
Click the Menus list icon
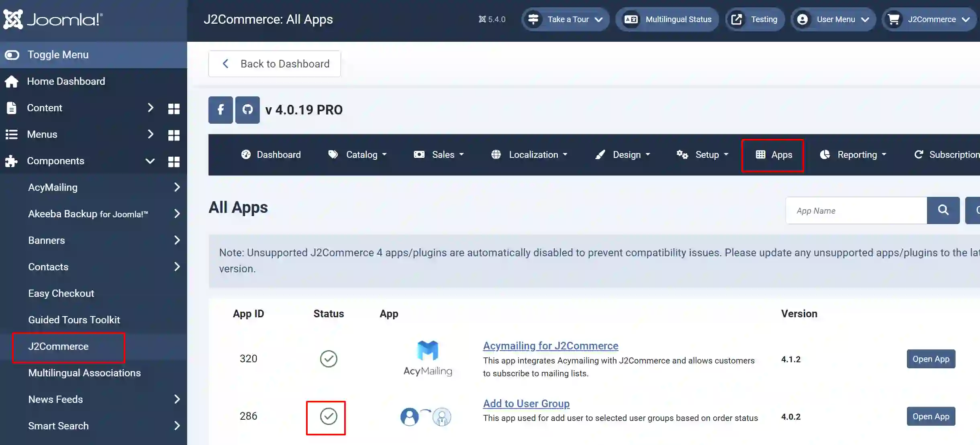[12, 134]
